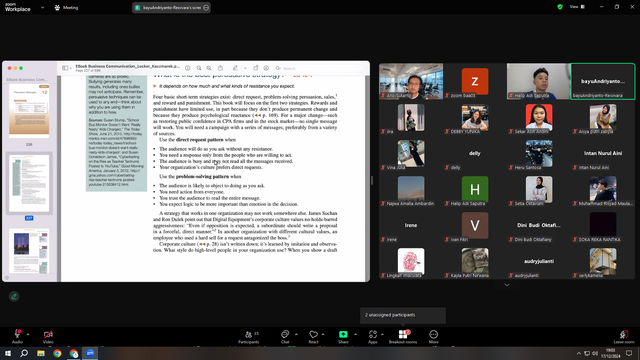
Task: Select Dini Budi Oktafiany's tile
Action: point(538,225)
